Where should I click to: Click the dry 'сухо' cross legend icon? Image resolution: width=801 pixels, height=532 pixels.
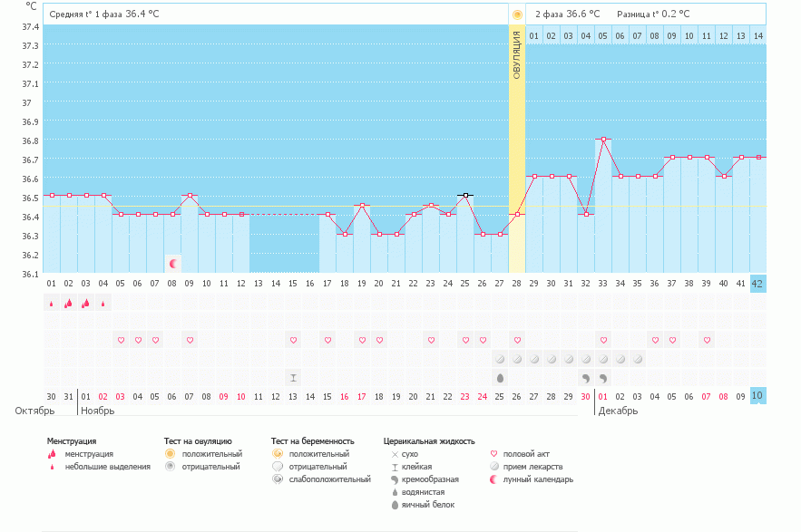coord(395,454)
